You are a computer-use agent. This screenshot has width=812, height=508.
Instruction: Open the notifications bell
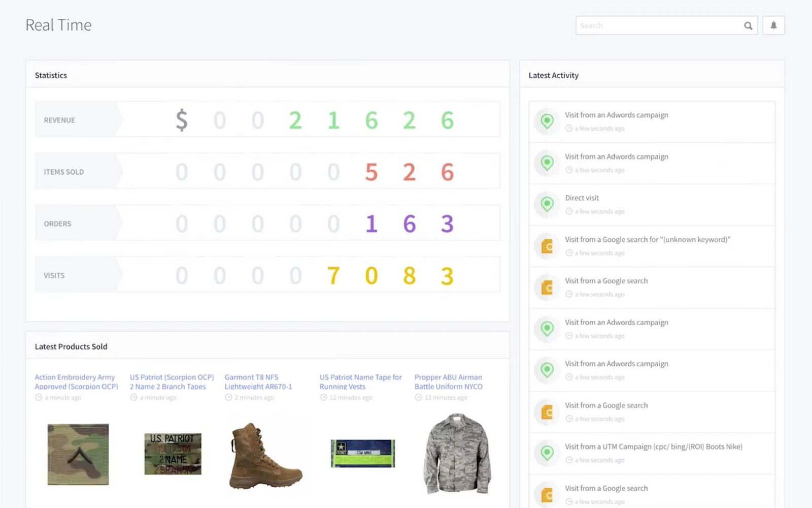[x=773, y=25]
